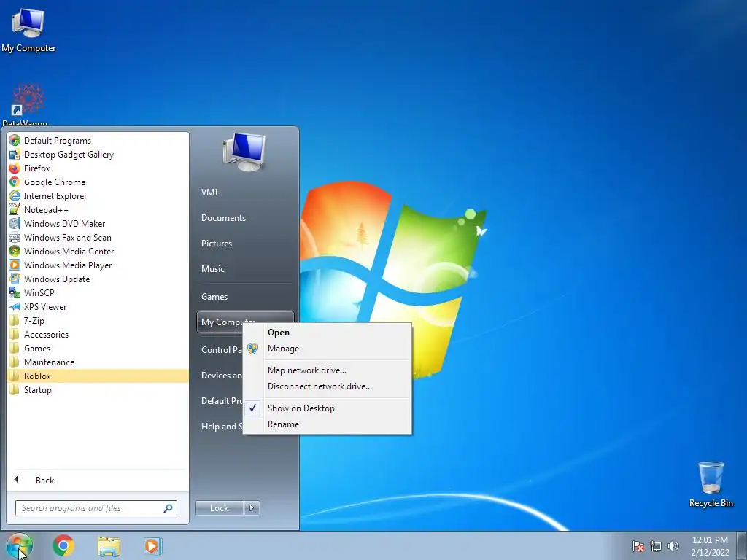Launch Google Chrome in the Start menu list
This screenshot has height=560, width=747.
98,182
